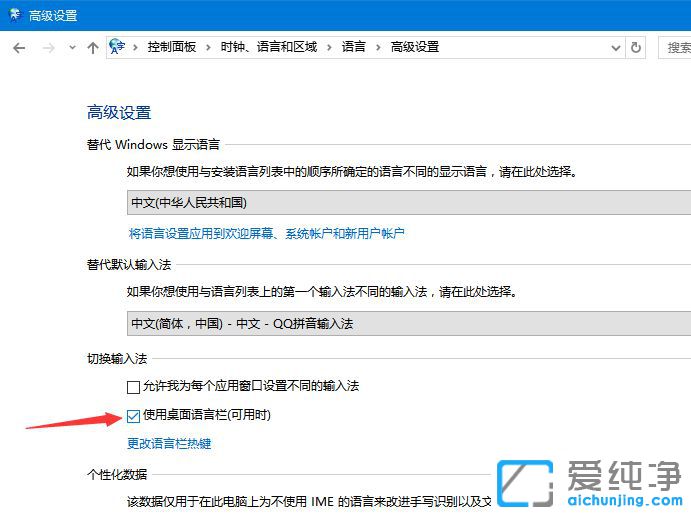Click the forward navigation arrow

click(x=48, y=48)
